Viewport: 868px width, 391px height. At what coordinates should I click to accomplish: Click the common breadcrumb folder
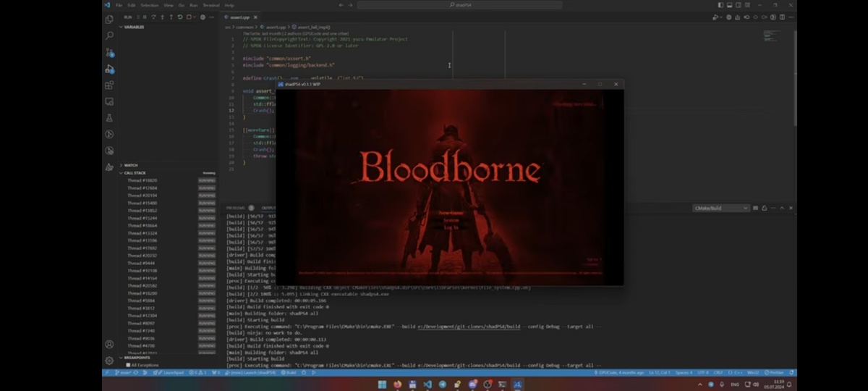point(246,27)
